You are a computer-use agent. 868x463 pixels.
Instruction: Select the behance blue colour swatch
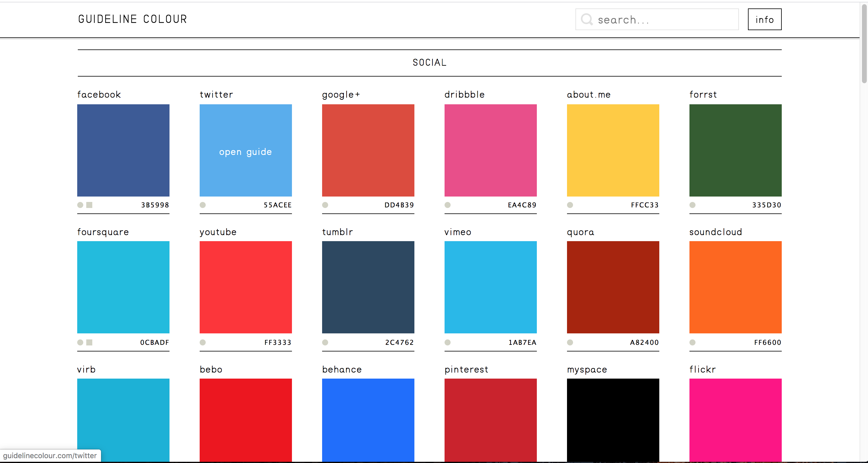point(368,420)
